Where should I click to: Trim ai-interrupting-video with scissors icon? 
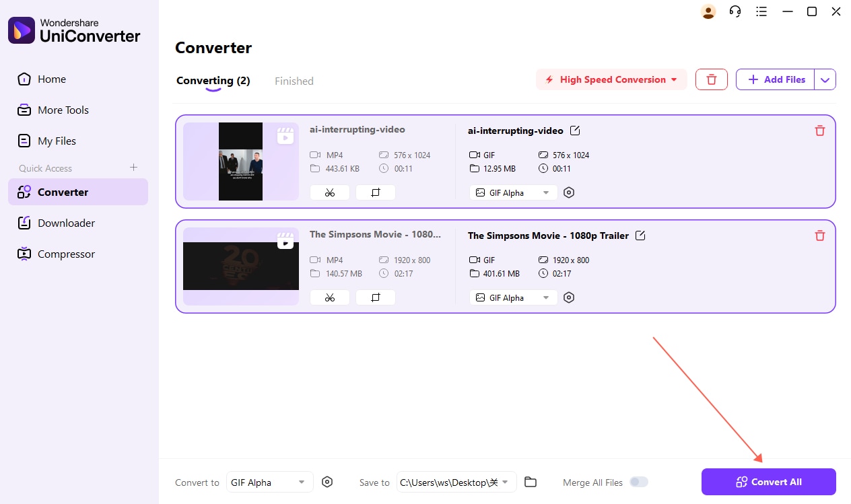pos(330,192)
